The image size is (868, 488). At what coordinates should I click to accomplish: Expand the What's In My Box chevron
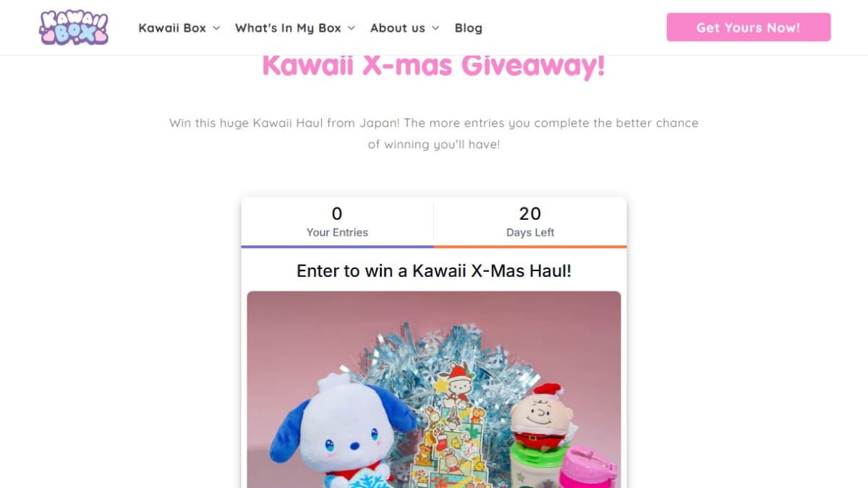(x=352, y=28)
